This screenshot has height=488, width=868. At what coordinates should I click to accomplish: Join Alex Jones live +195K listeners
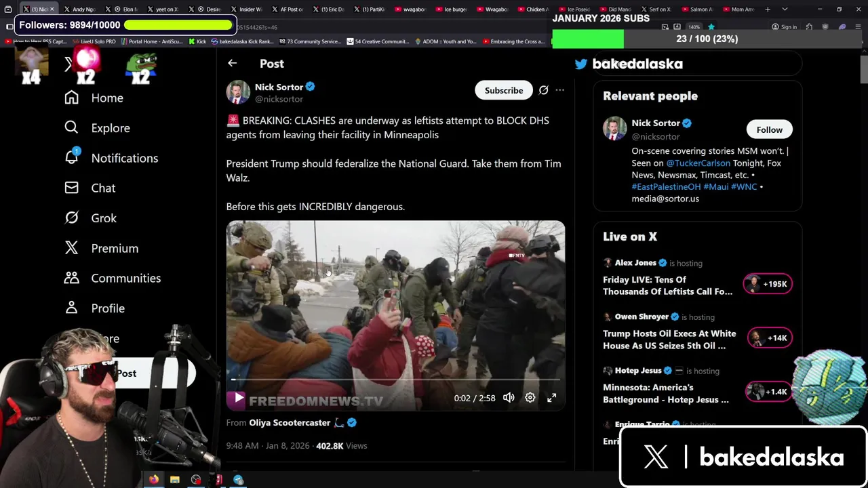768,284
